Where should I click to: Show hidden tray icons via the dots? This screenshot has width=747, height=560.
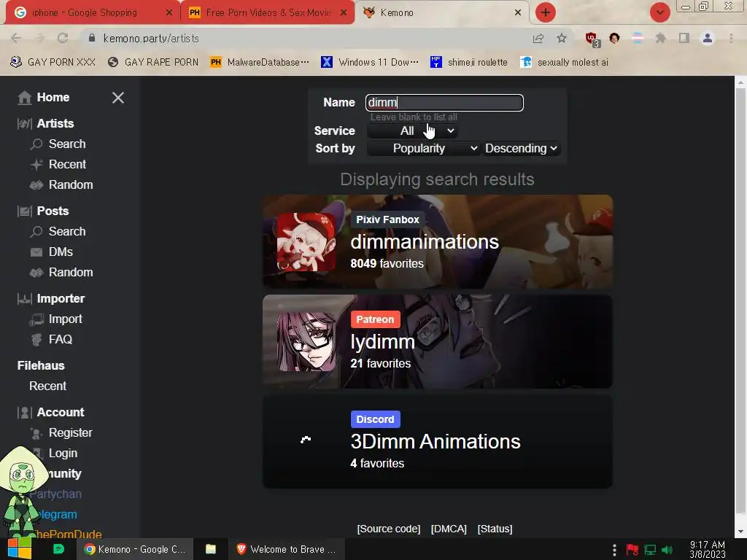(x=614, y=550)
